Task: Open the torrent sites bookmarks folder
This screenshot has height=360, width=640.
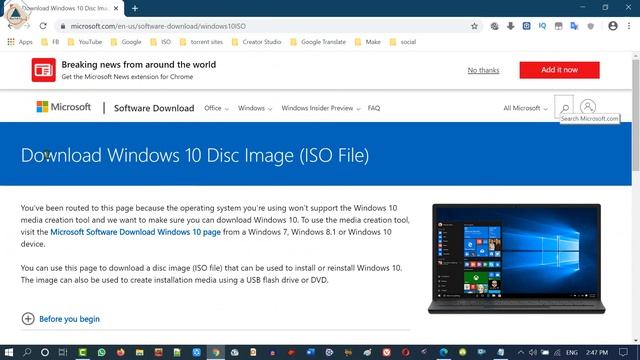Action: click(x=201, y=42)
